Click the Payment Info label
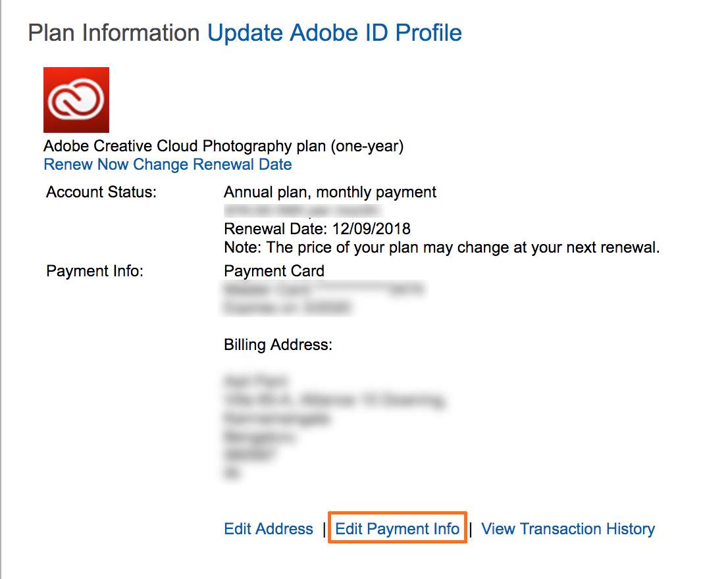The width and height of the screenshot is (728, 579). [95, 271]
